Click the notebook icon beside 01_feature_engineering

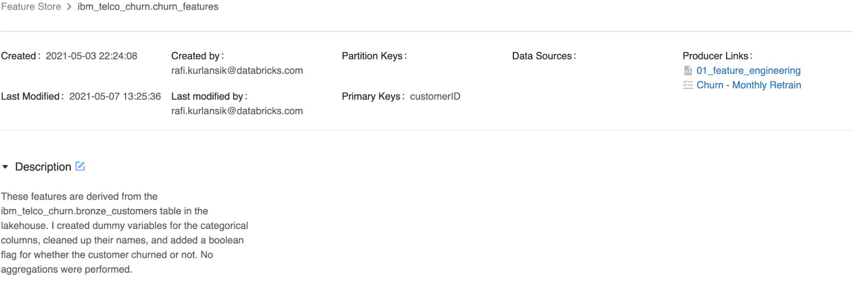click(x=688, y=70)
